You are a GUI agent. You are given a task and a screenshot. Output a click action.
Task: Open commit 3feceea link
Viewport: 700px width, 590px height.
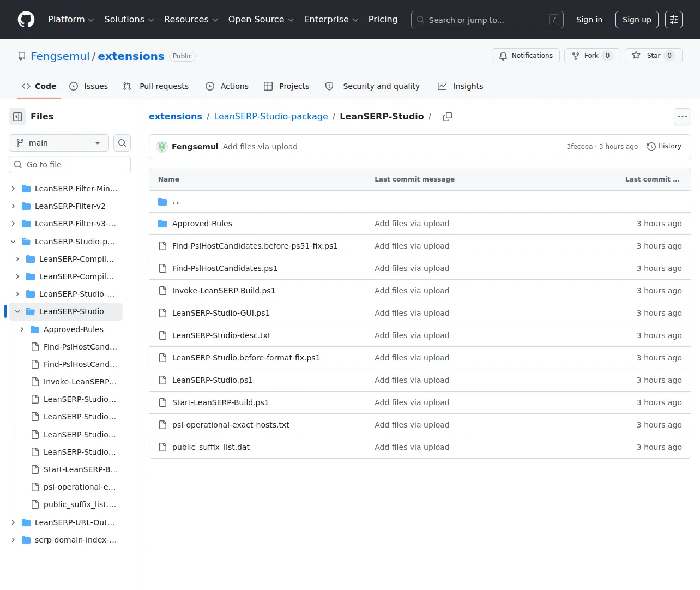click(580, 147)
